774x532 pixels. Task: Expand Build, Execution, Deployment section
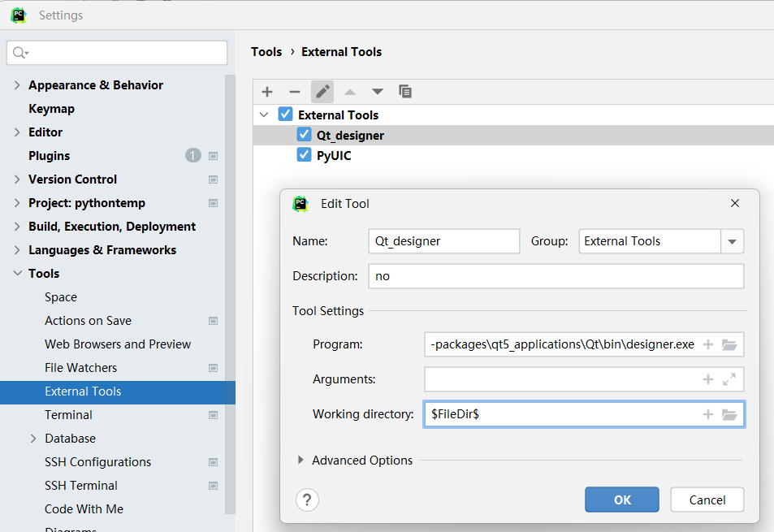[17, 227]
